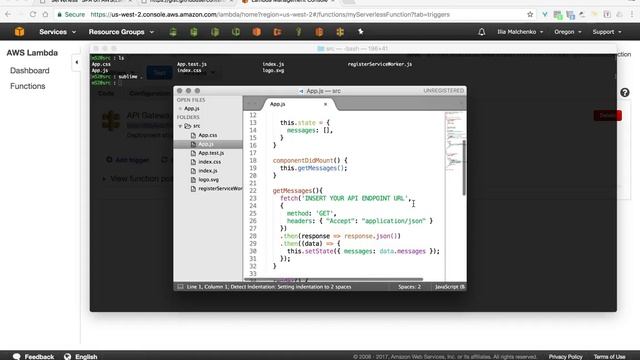
Task: Click the method: 'GET' line
Action: [311, 213]
